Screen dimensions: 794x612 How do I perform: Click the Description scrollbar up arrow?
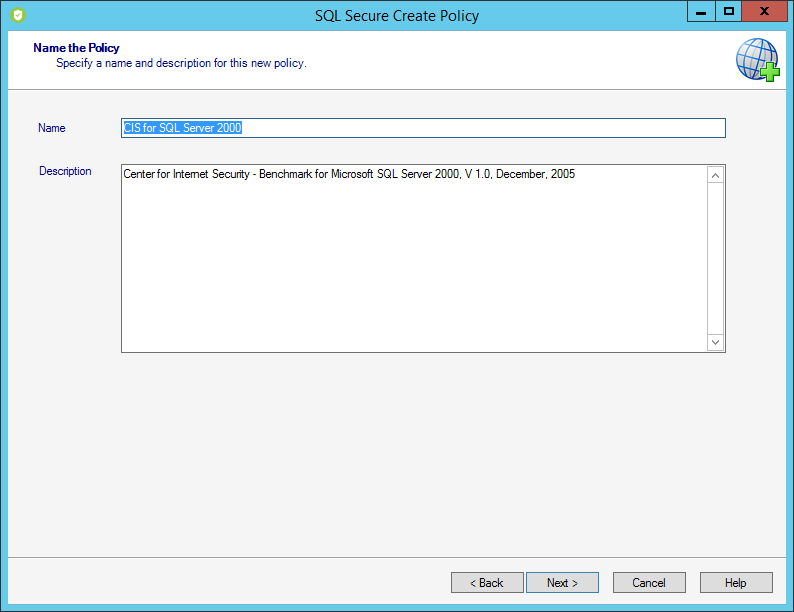click(x=715, y=175)
